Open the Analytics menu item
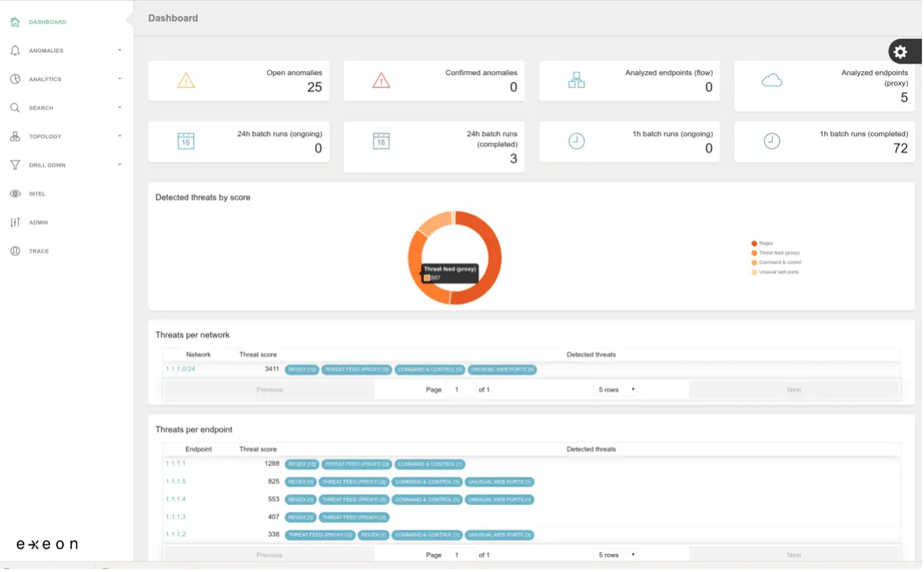 pyautogui.click(x=45, y=79)
